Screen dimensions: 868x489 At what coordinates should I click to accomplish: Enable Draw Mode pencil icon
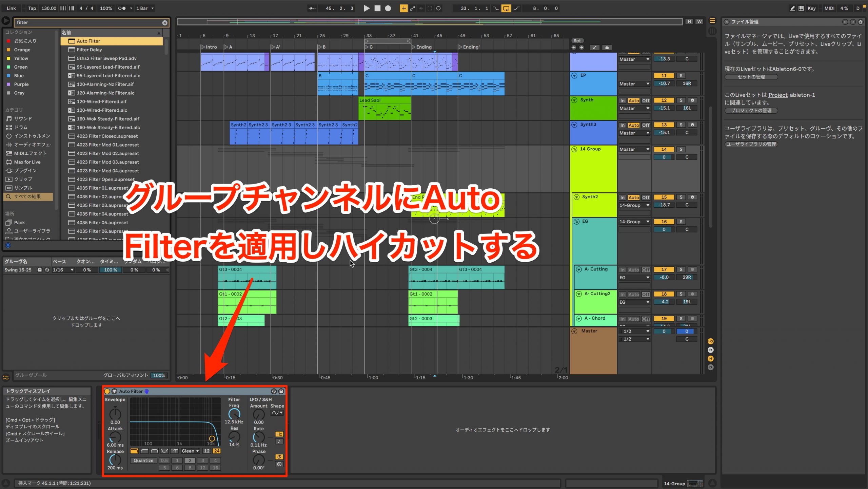point(792,8)
